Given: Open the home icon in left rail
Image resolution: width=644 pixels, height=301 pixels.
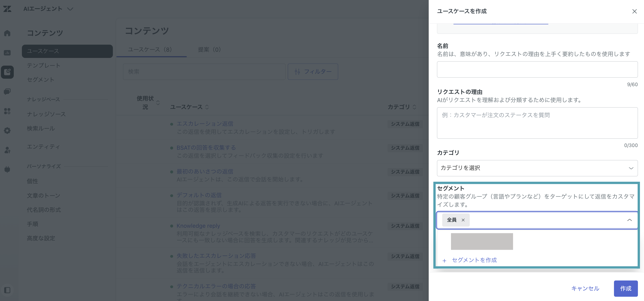Looking at the screenshot, I should click(7, 33).
